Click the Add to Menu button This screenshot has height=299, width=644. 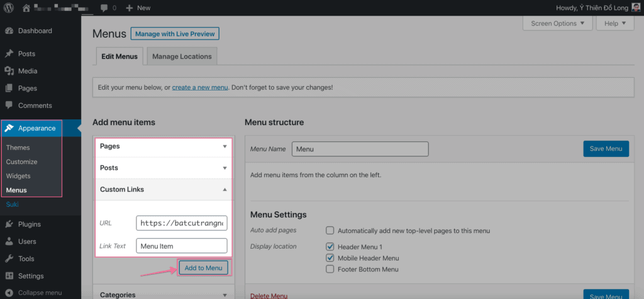pos(203,268)
